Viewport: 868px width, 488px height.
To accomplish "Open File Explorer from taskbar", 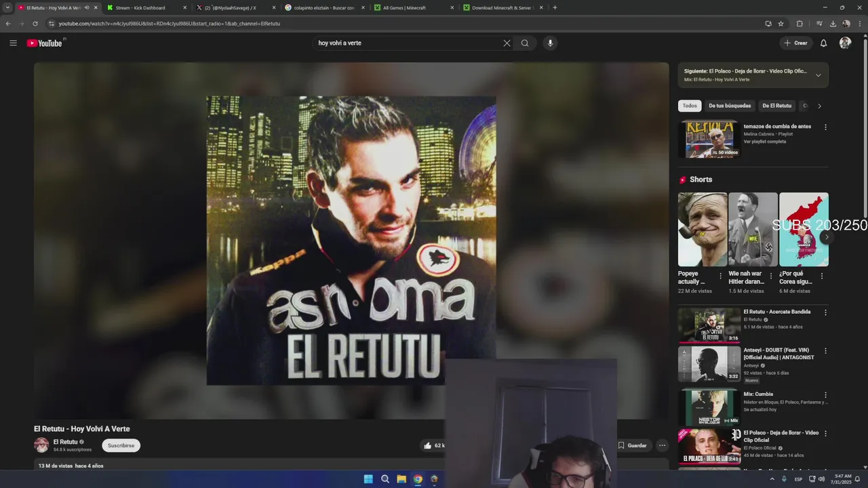I will coord(401,479).
